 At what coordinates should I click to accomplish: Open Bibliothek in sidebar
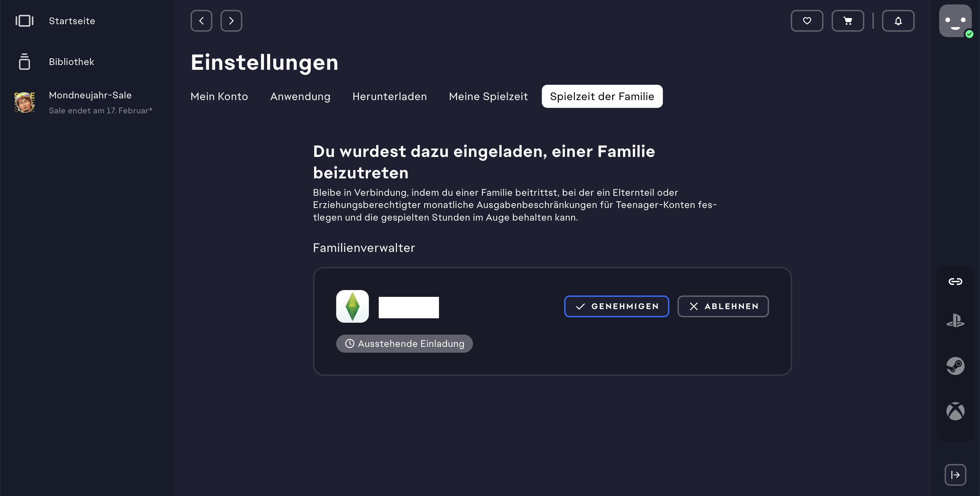pos(71,62)
